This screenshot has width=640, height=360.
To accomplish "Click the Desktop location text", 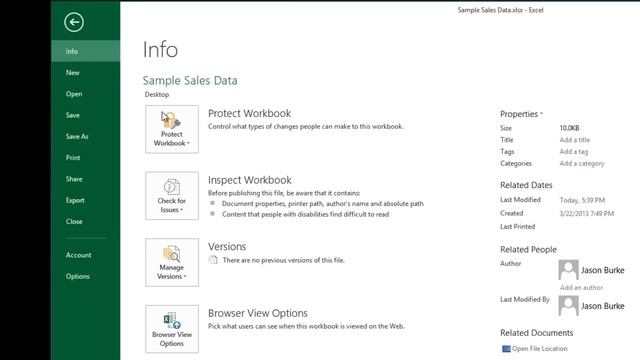I will point(157,94).
